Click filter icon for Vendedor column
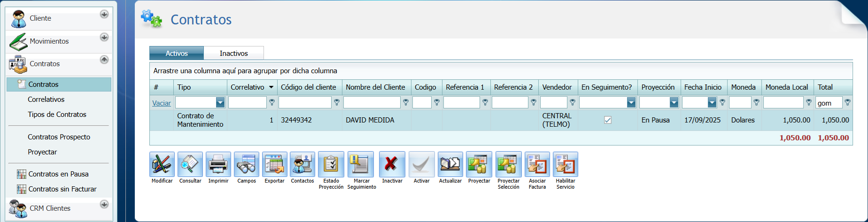Viewport: 868px width, 222px height. [573, 102]
